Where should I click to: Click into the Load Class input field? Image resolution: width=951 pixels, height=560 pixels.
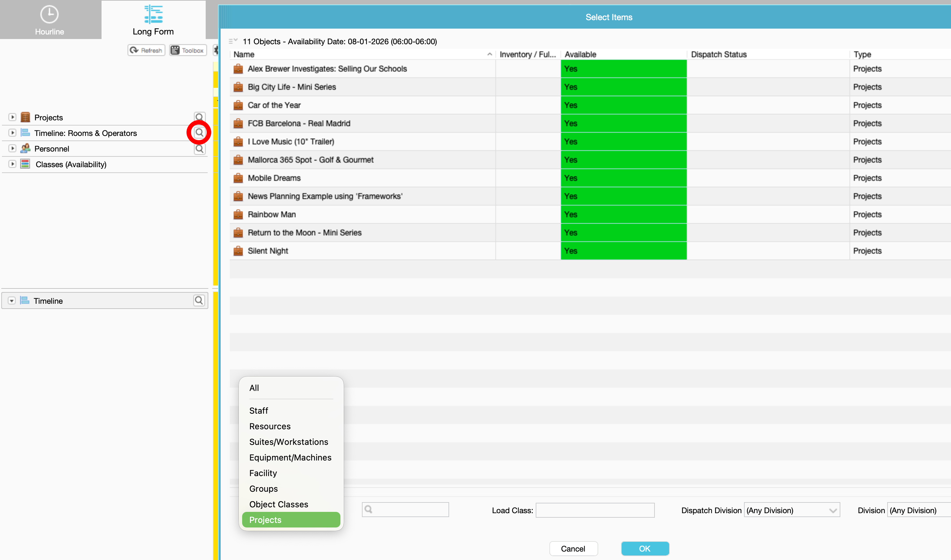click(595, 510)
